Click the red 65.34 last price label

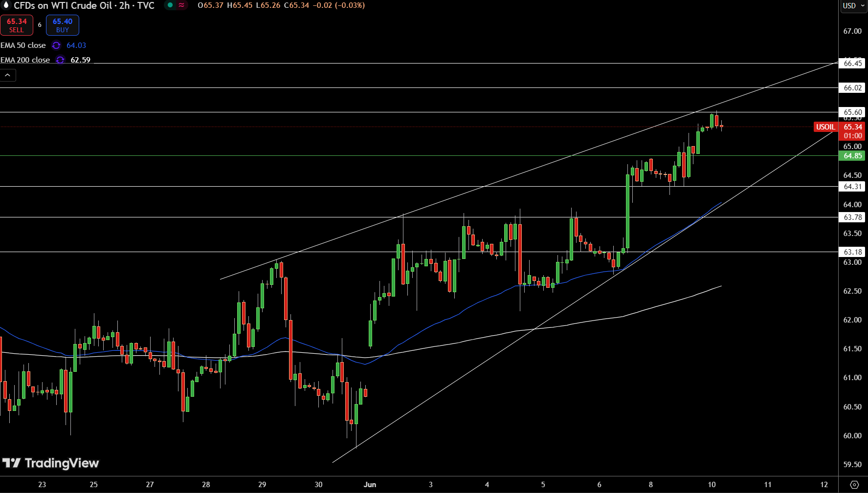[x=852, y=127]
